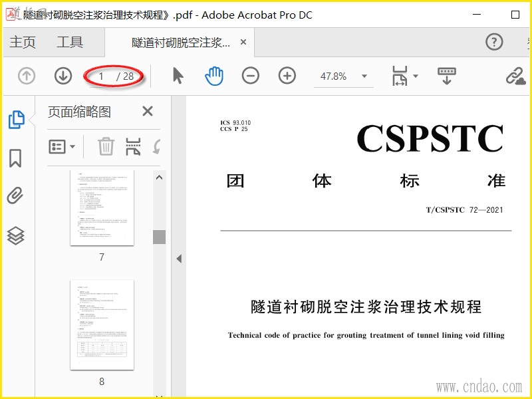Expand the page fit options dropdown arrow
This screenshot has width=532, height=399.
(416, 76)
